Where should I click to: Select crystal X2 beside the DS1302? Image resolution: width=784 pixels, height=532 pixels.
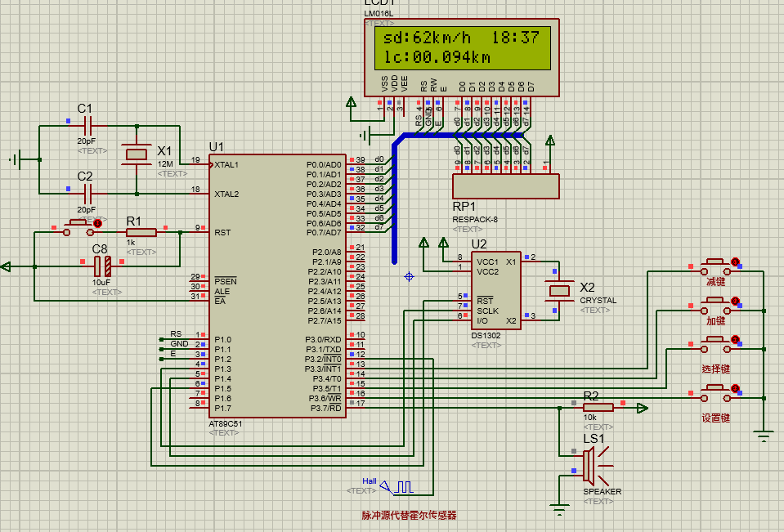point(560,293)
